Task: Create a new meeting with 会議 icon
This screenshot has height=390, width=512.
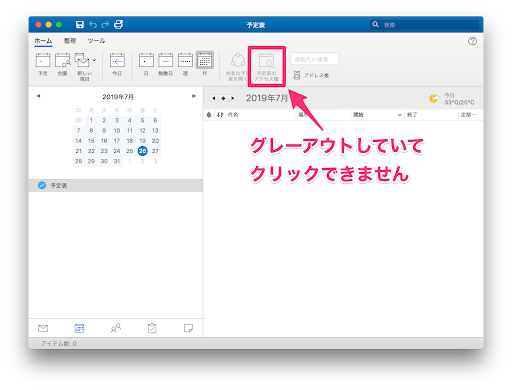Action: click(x=62, y=64)
